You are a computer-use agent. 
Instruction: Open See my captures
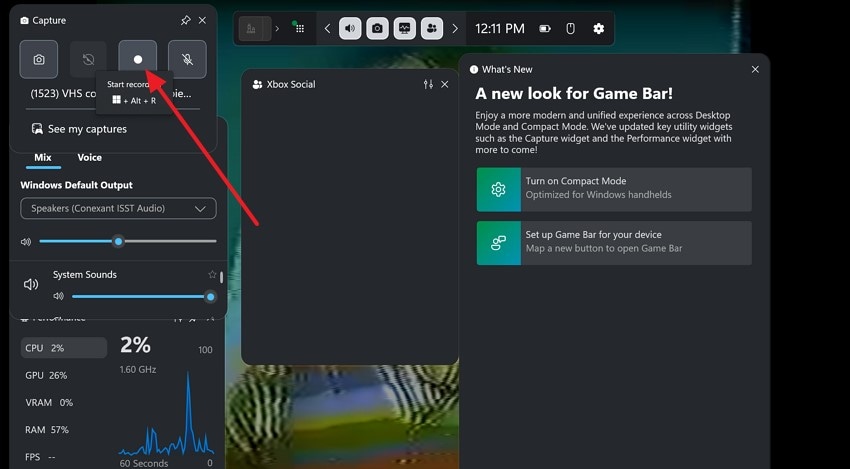click(79, 129)
